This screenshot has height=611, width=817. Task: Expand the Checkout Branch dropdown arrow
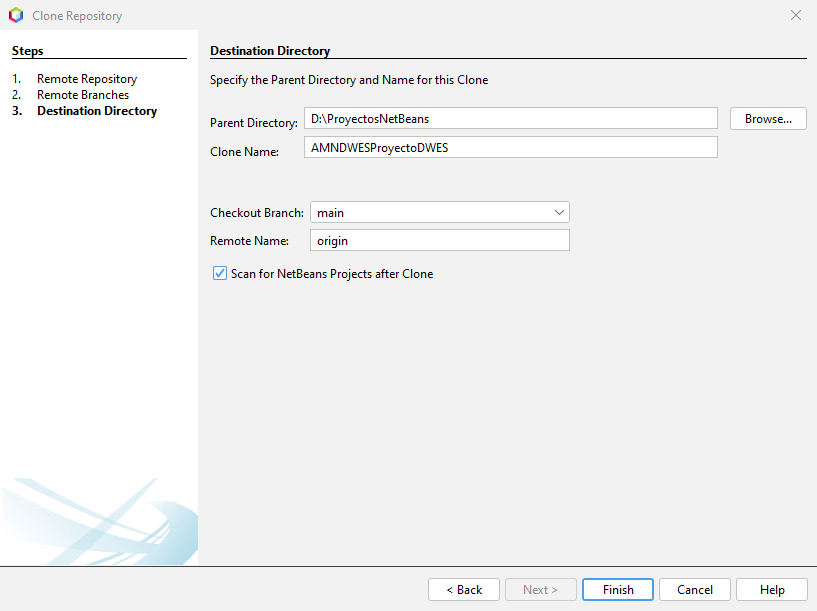pos(558,212)
